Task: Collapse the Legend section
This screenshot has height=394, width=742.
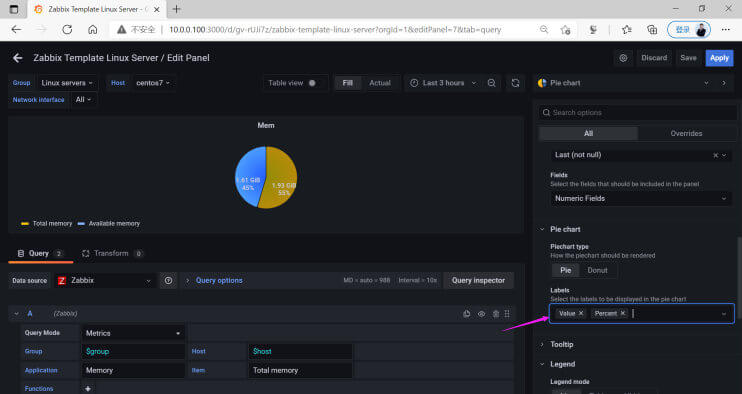Action: coord(562,364)
